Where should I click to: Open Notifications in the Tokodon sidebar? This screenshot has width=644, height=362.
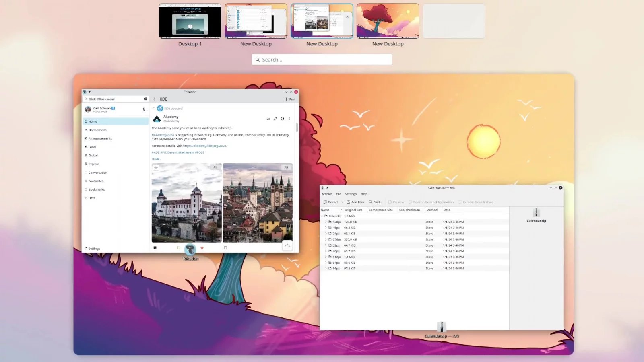coord(116,130)
